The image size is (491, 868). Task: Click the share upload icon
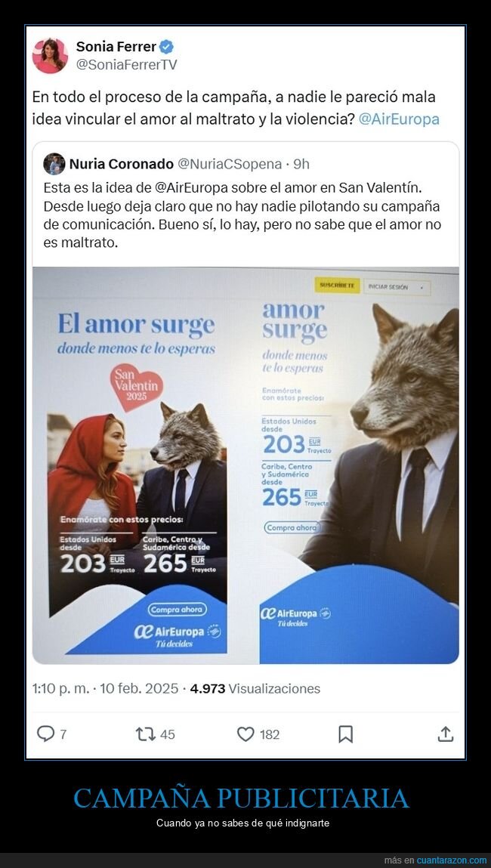click(x=446, y=734)
